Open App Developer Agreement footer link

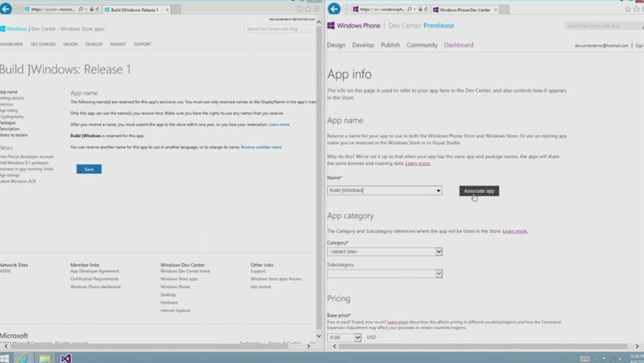pyautogui.click(x=94, y=271)
